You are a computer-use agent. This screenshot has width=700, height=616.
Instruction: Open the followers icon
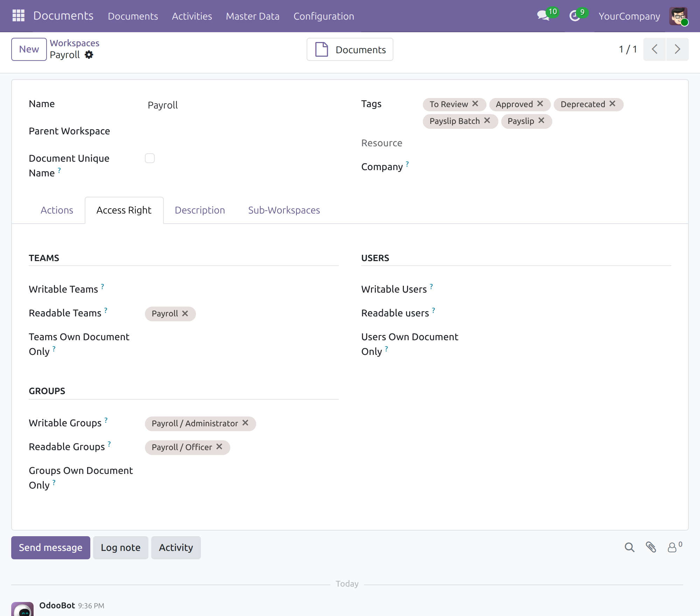[674, 547]
